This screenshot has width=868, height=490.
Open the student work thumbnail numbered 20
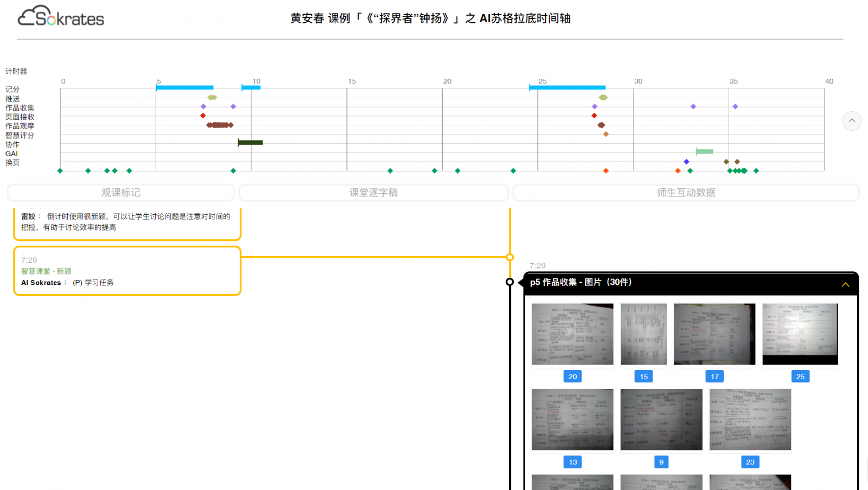coord(572,334)
